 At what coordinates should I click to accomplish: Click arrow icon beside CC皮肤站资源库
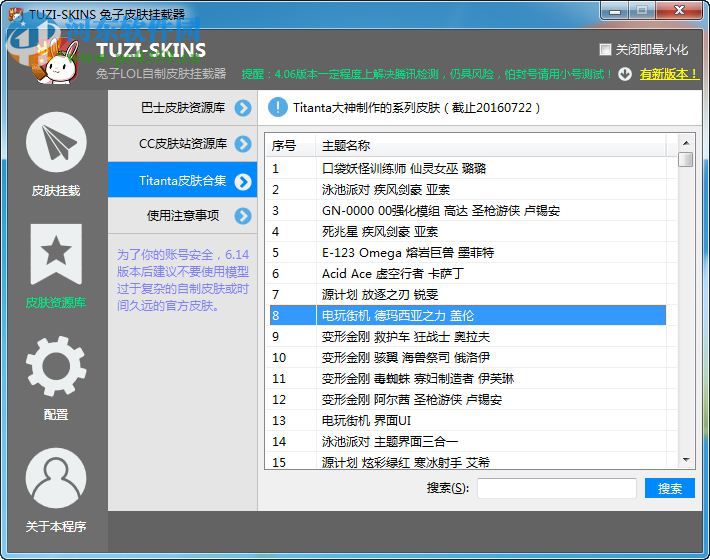[243, 144]
